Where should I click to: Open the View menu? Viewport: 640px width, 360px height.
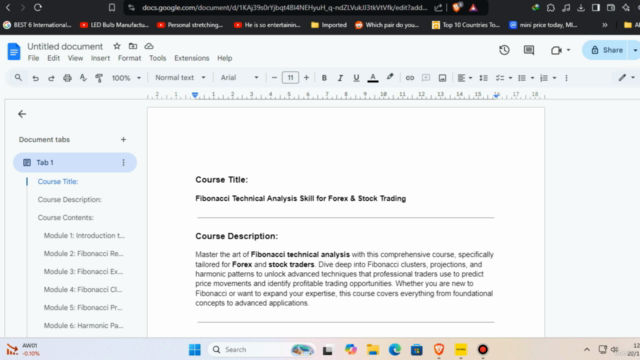coord(75,58)
